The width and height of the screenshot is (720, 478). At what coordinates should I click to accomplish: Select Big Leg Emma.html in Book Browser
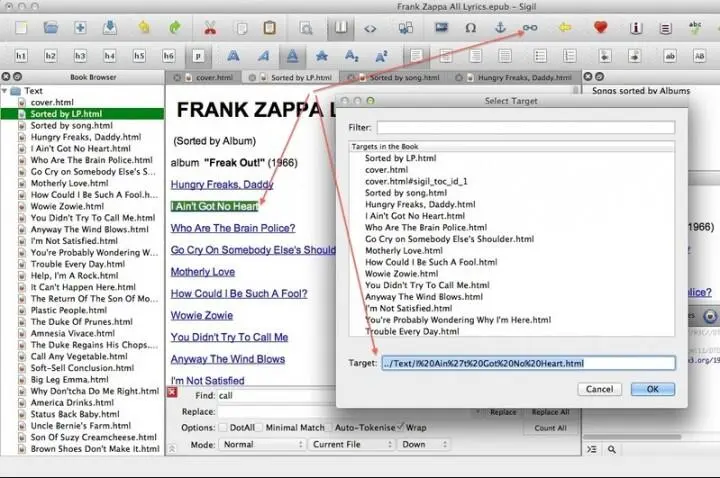click(69, 379)
